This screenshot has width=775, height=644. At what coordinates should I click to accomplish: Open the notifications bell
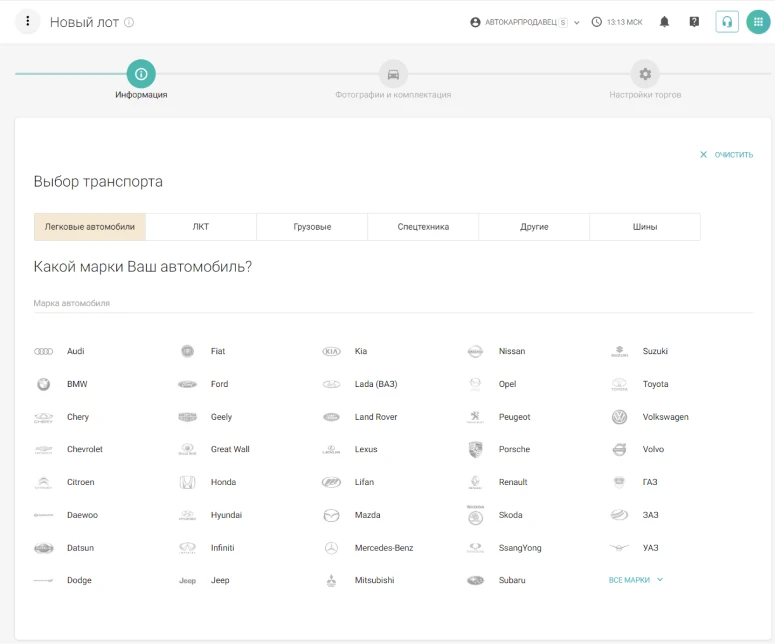[664, 22]
